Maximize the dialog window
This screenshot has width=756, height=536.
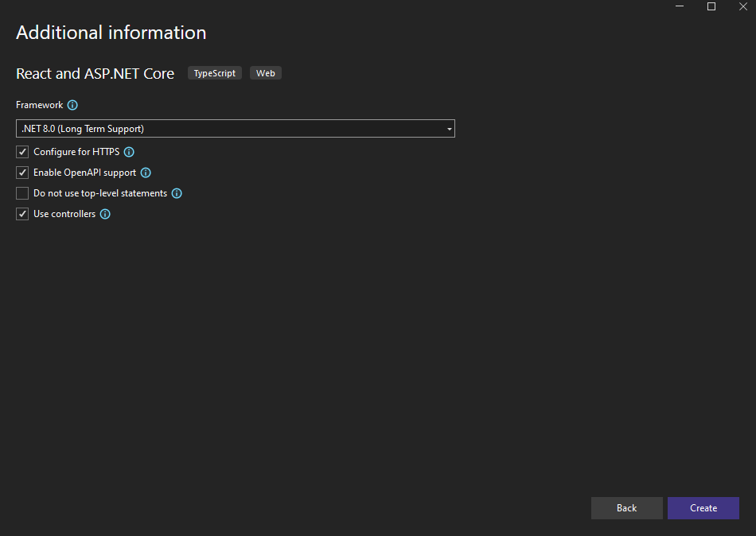711,6
